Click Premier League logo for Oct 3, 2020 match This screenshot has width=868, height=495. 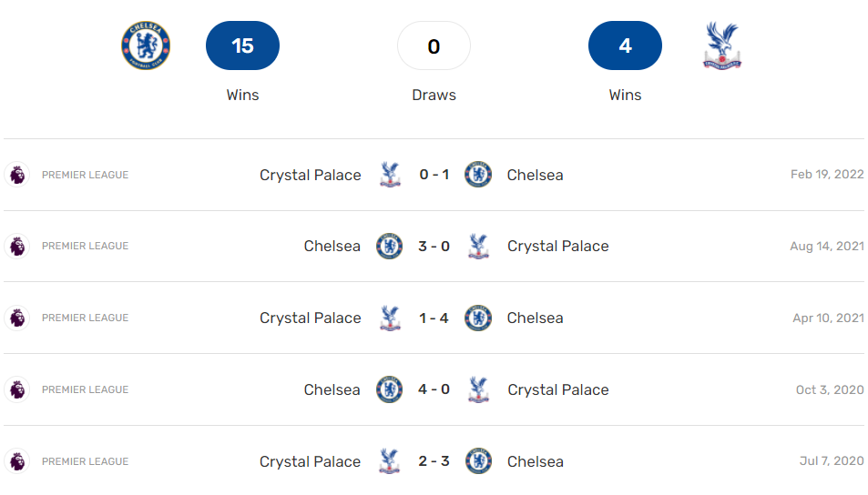(16, 389)
